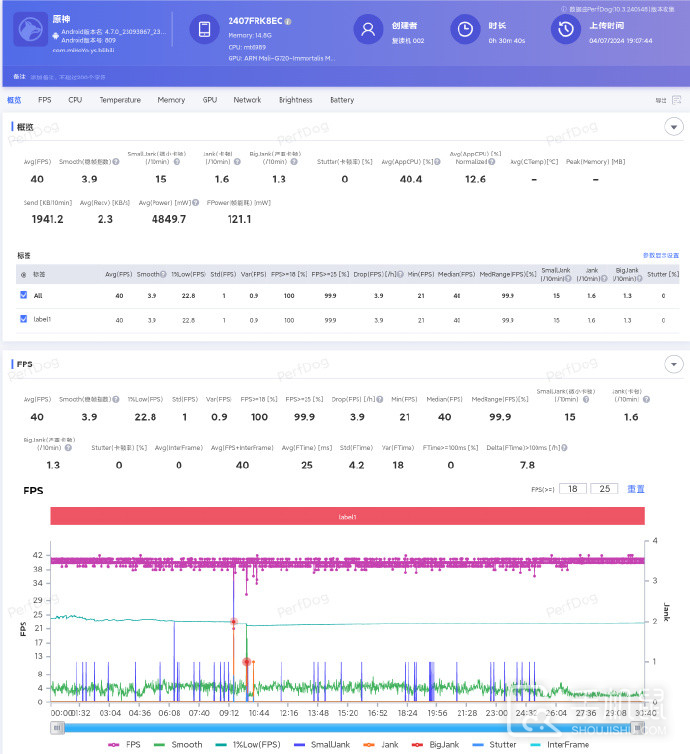Screen dimensions: 690x754
Task: Collapse the 概览 overview section
Action: point(674,127)
